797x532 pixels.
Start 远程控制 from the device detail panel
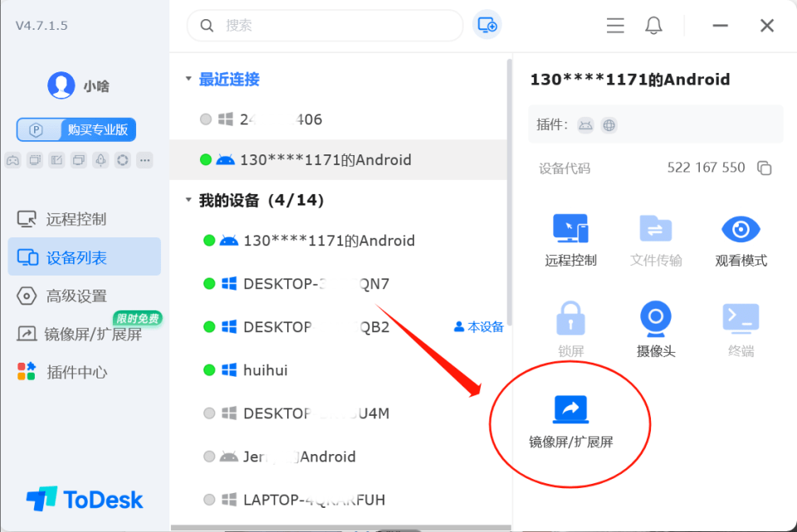tap(571, 241)
